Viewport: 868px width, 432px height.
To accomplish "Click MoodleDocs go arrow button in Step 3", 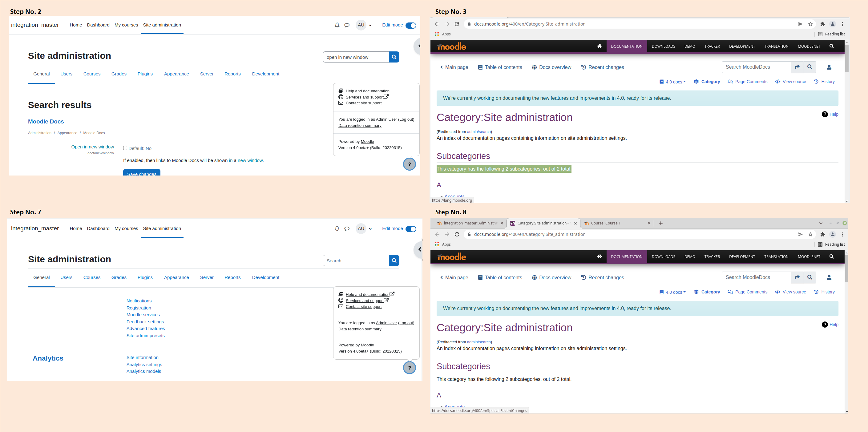I will tap(797, 67).
